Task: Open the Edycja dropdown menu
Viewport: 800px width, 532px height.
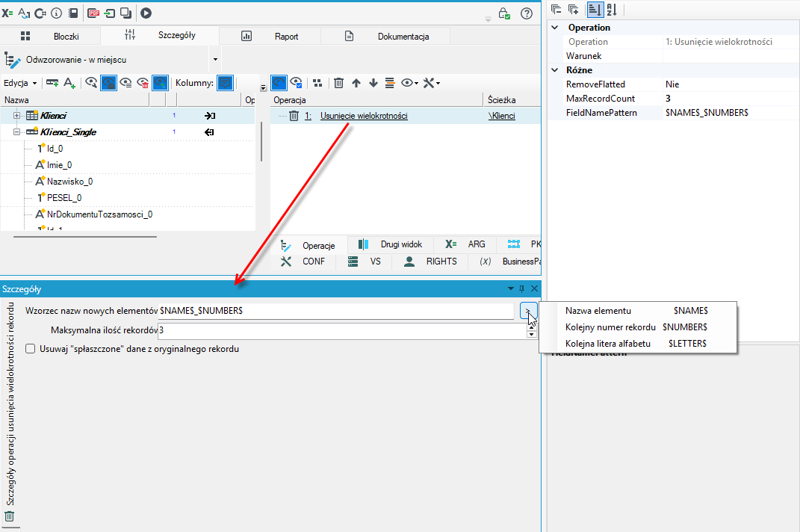Action: (x=20, y=83)
